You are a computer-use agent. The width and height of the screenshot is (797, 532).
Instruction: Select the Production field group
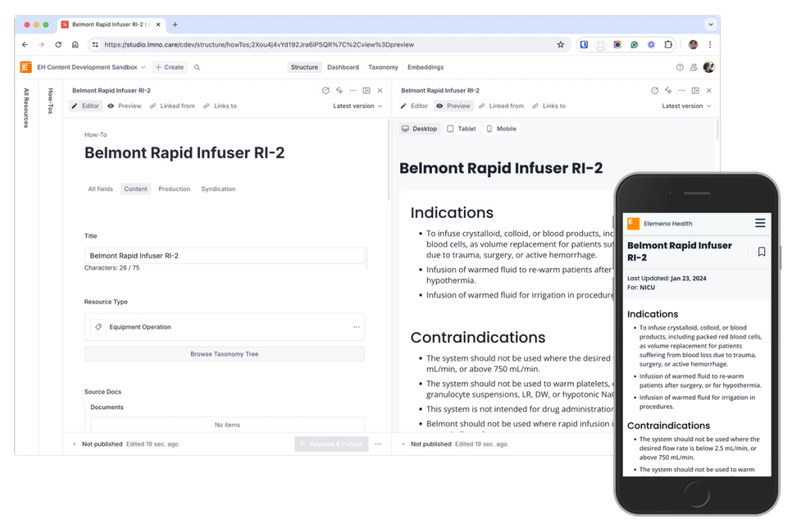click(x=174, y=189)
